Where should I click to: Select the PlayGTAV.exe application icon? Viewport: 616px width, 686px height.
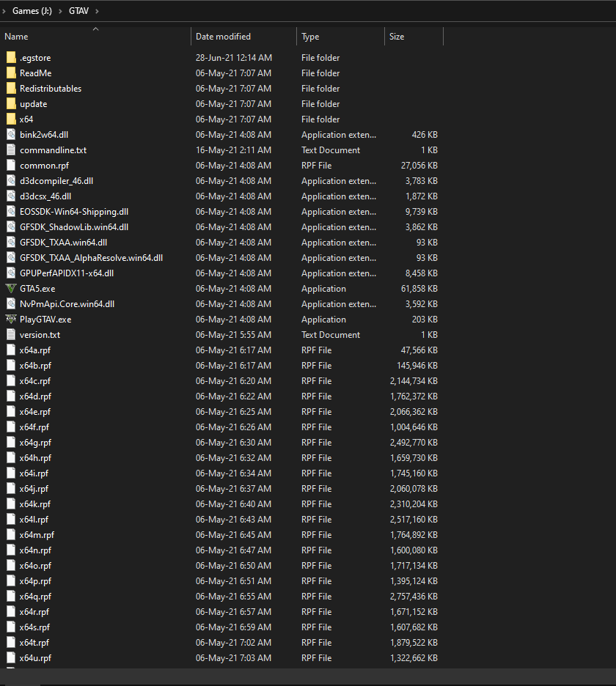click(11, 320)
